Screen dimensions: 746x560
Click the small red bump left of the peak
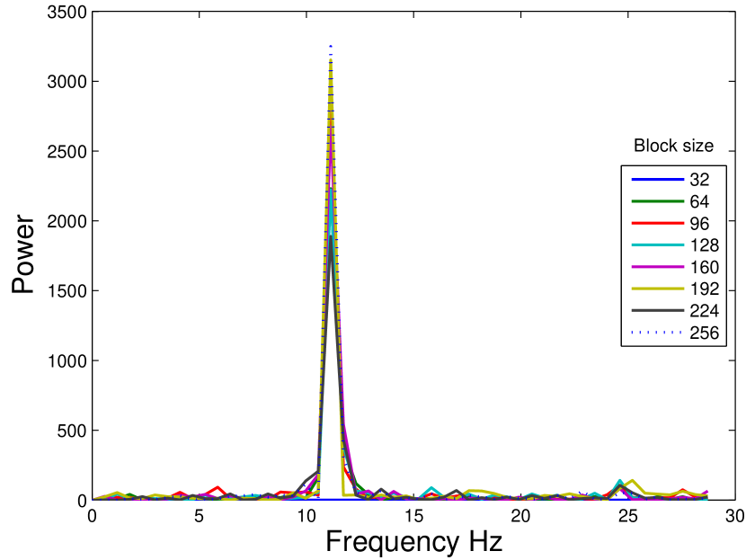tap(217, 487)
